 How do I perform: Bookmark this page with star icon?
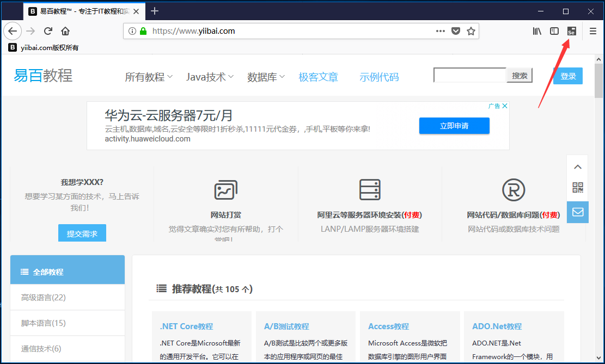pyautogui.click(x=471, y=31)
